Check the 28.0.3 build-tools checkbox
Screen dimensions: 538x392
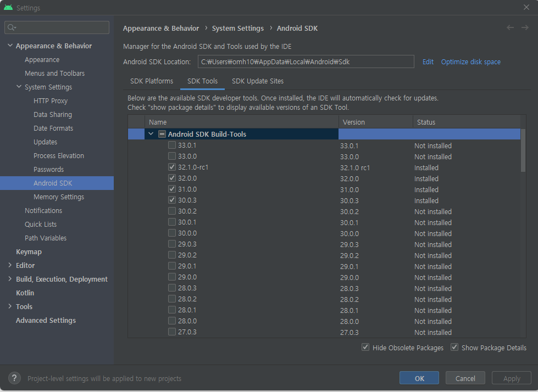(x=172, y=288)
